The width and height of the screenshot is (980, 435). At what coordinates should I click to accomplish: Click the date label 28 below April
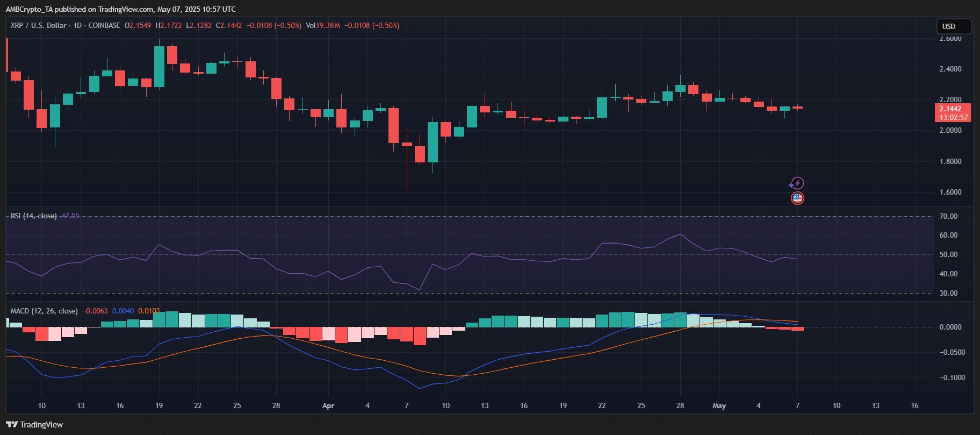(x=680, y=405)
